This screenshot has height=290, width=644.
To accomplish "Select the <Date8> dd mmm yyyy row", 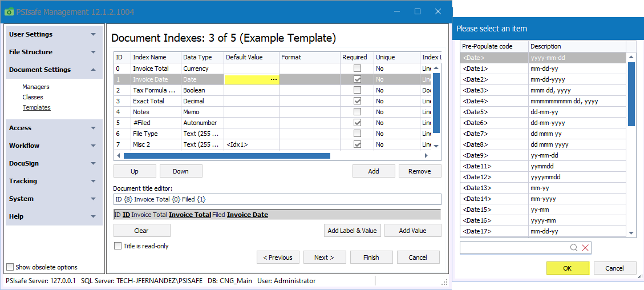I will [x=542, y=144].
